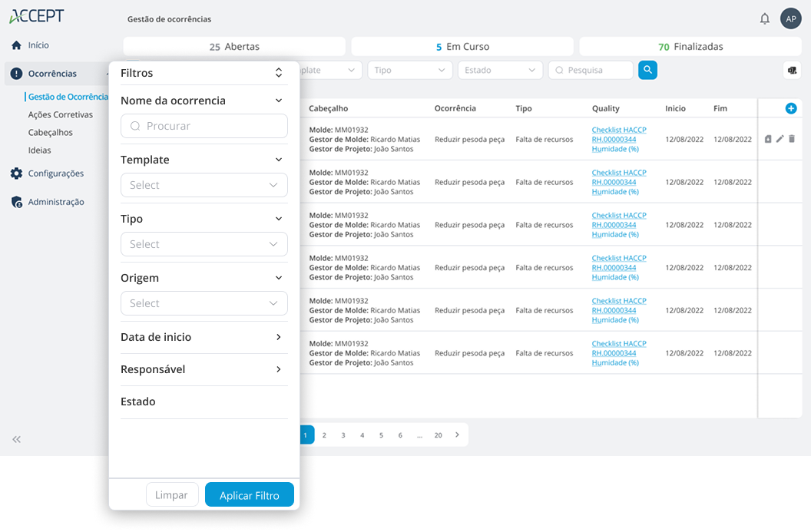811x532 pixels.
Task: Switch to the Abertas tab
Action: [234, 47]
